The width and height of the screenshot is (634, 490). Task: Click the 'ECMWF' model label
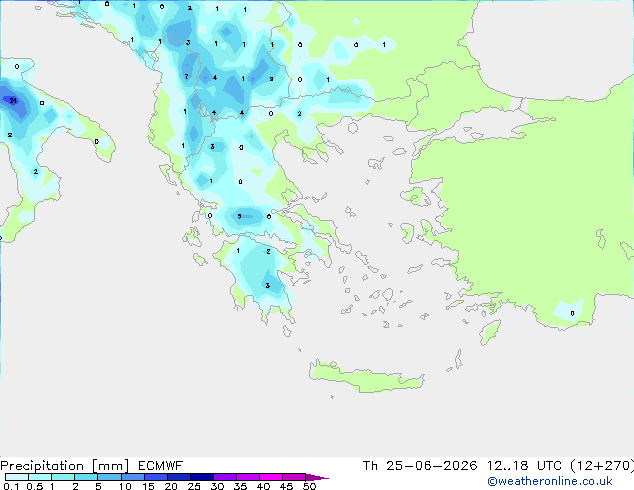(x=160, y=466)
